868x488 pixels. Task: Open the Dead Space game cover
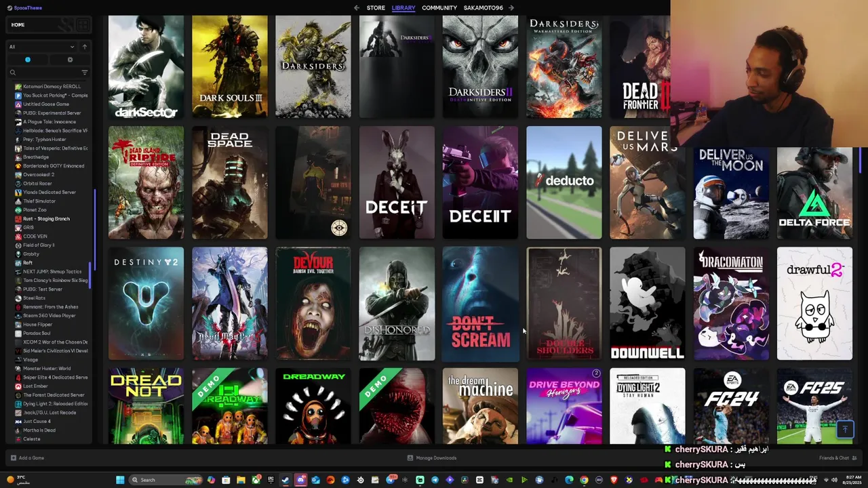(x=229, y=182)
